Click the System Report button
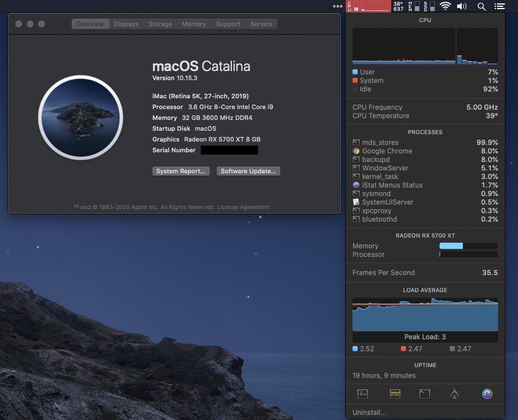This screenshot has height=420, width=518. (181, 171)
